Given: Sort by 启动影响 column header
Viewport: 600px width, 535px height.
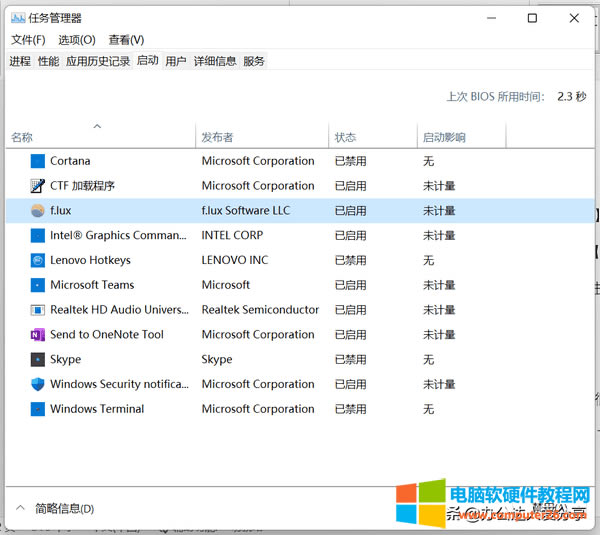Looking at the screenshot, I should 444,137.
